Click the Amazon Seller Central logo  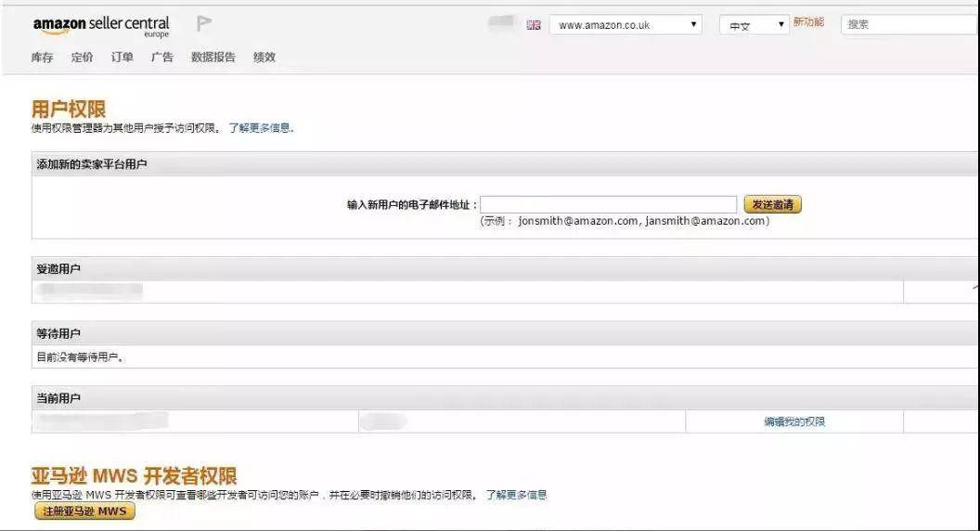coord(101,26)
